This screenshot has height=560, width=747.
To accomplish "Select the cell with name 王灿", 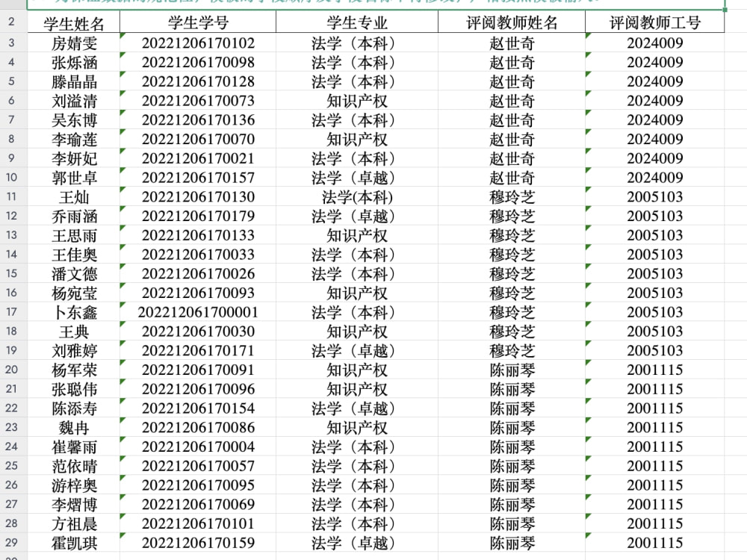I will pyautogui.click(x=74, y=196).
